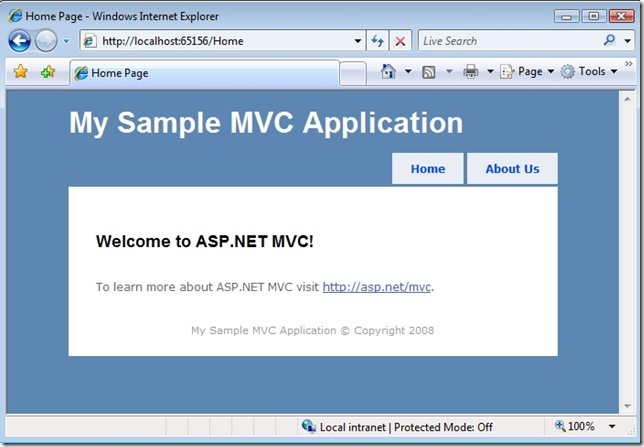Expand the Feeds dropdown arrow
Screen dimensions: 644x447
point(449,71)
